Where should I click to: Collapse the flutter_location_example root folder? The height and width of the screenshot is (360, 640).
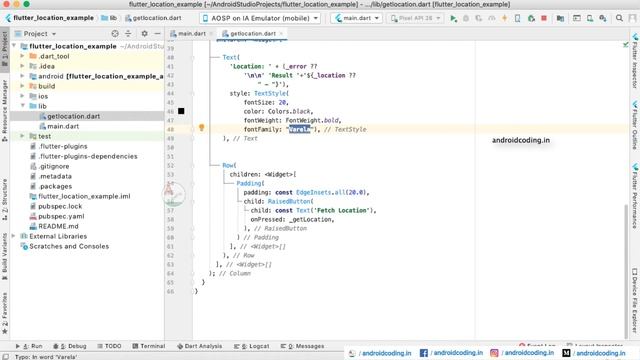click(14, 46)
